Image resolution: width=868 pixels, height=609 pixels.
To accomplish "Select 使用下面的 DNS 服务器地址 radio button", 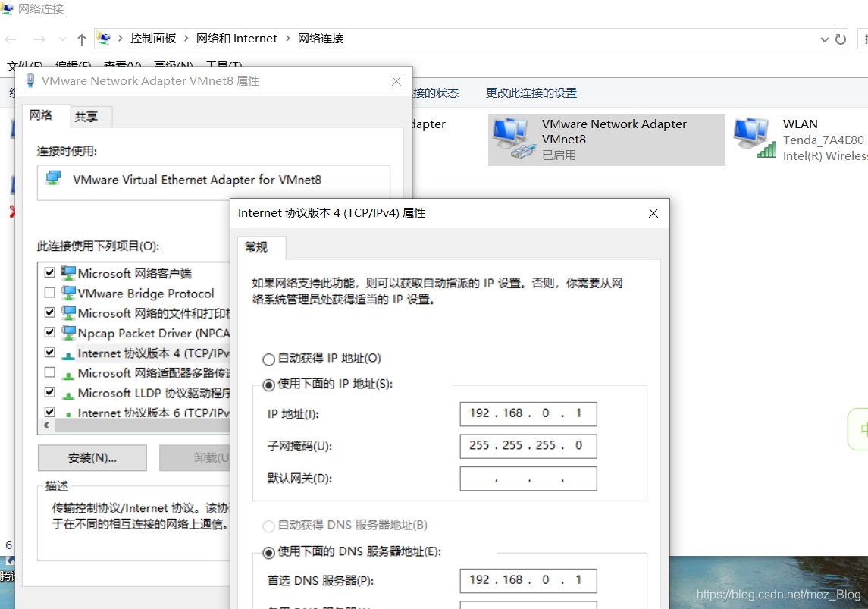I will [268, 553].
